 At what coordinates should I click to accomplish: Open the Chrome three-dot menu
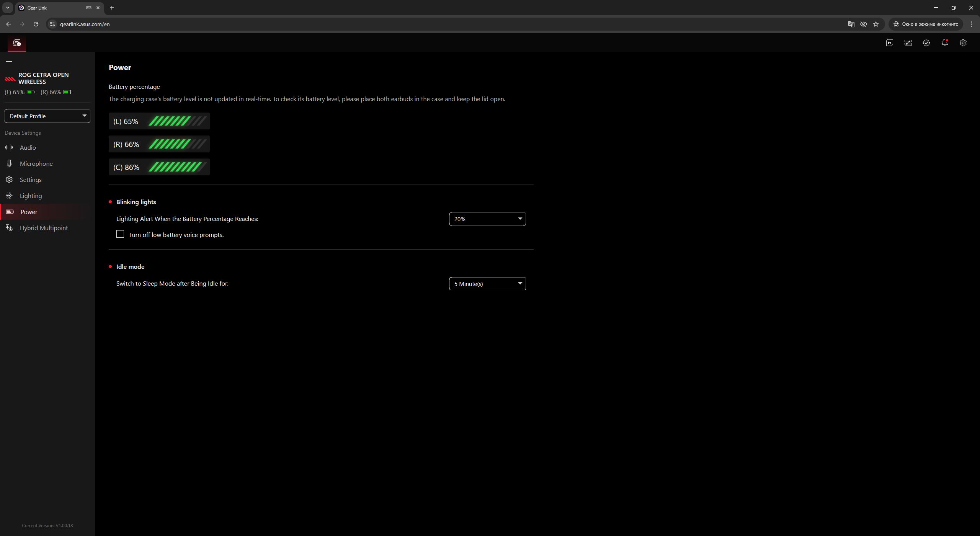click(972, 24)
